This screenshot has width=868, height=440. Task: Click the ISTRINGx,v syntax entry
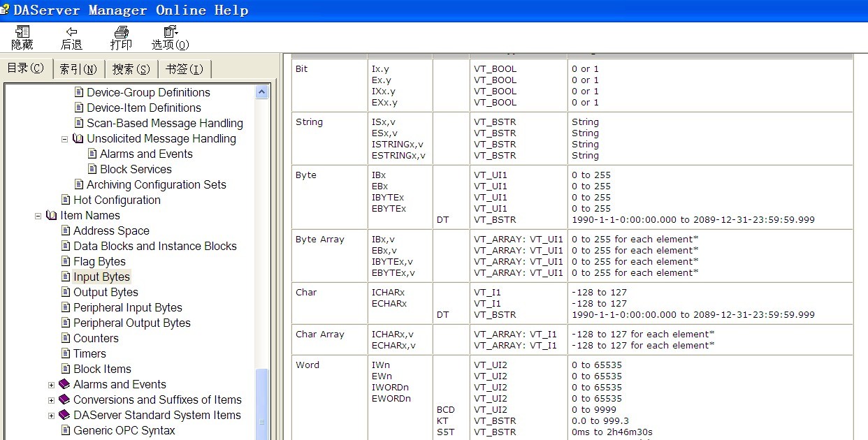(x=398, y=145)
